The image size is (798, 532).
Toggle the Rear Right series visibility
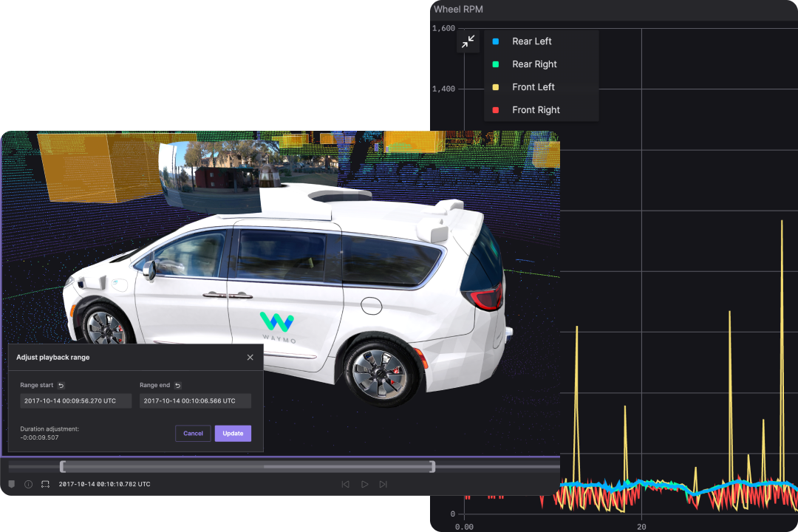[497, 64]
